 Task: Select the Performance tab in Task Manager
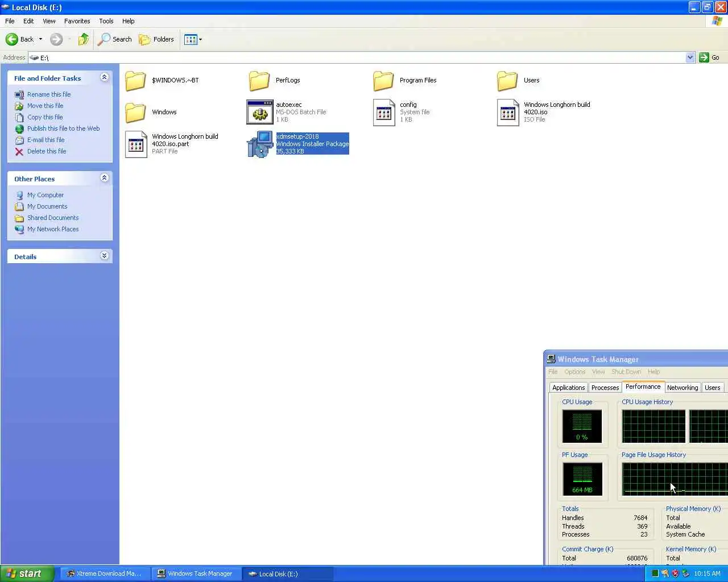[643, 386]
